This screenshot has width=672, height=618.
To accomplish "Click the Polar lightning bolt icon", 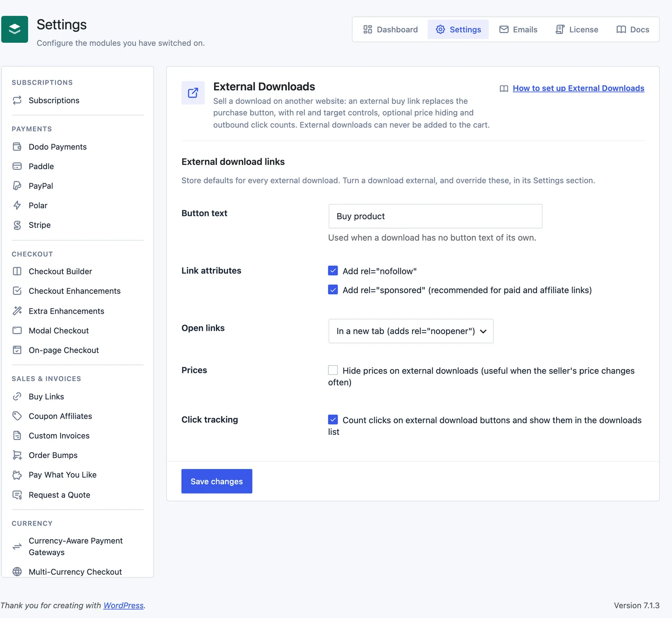I will pyautogui.click(x=17, y=205).
